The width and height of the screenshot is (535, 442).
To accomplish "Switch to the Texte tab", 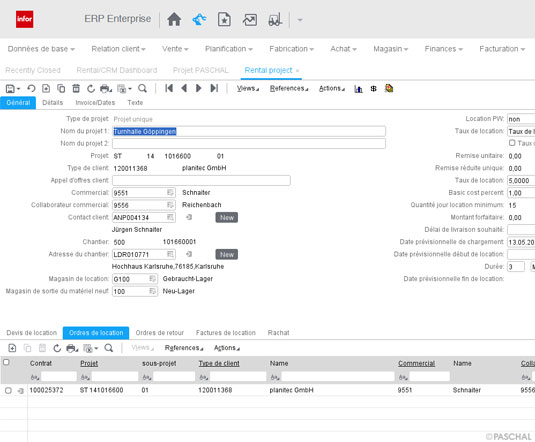I will tap(135, 103).
